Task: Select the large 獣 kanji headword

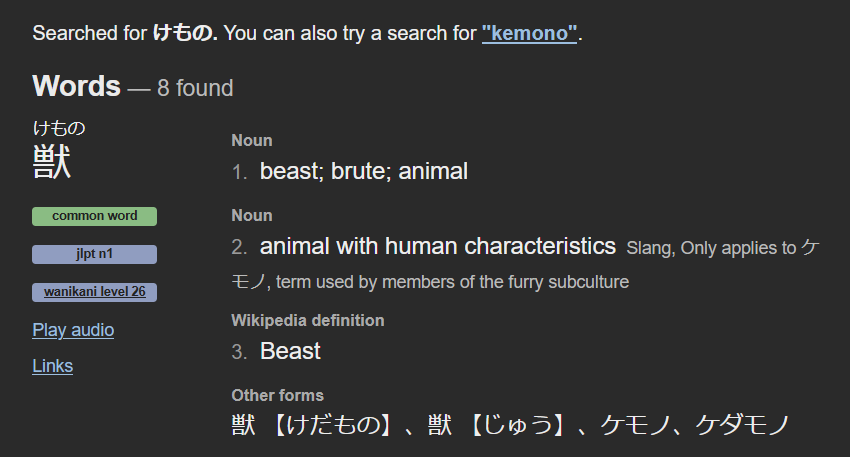Action: (x=52, y=163)
